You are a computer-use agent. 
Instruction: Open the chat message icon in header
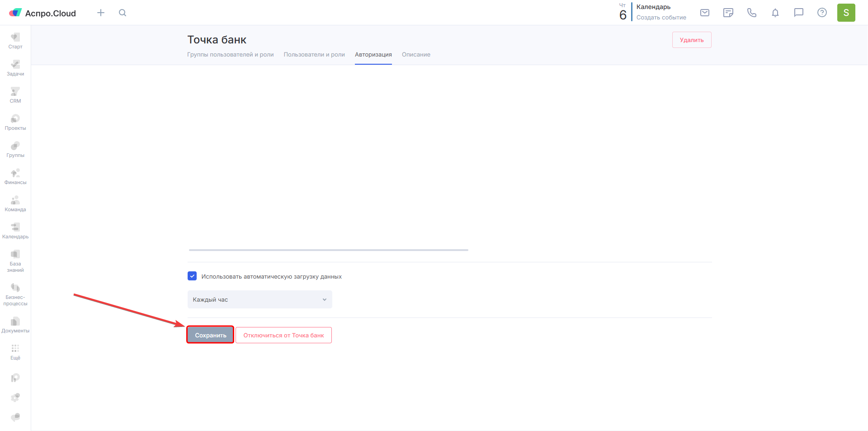(799, 13)
